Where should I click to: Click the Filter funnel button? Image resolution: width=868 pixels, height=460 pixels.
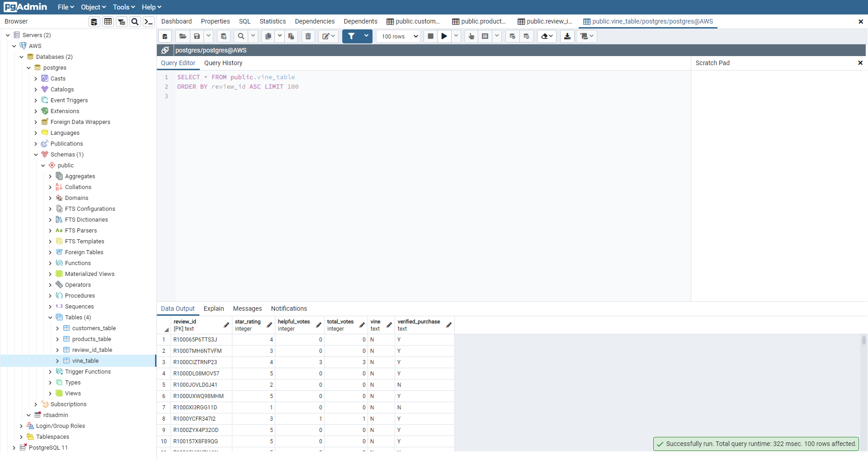point(351,36)
